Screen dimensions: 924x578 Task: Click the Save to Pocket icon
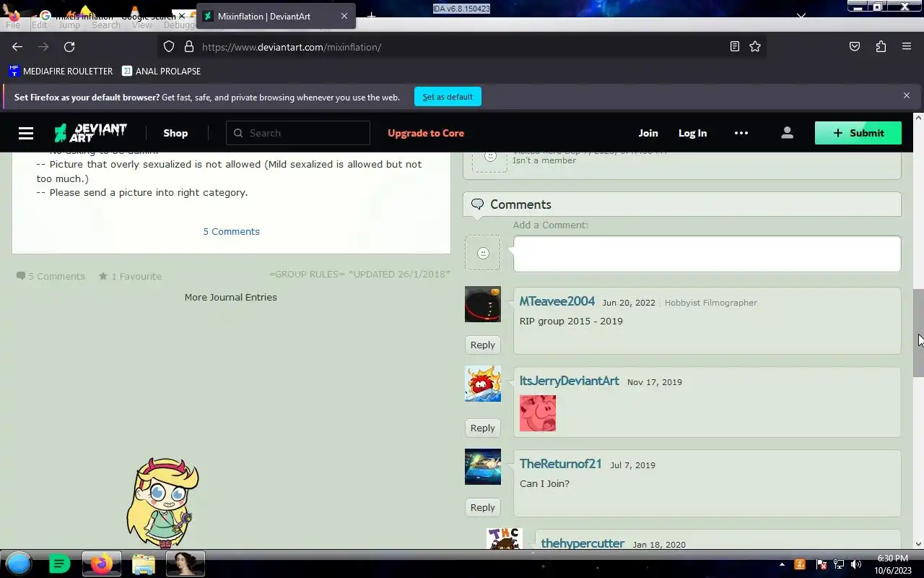[x=855, y=46]
